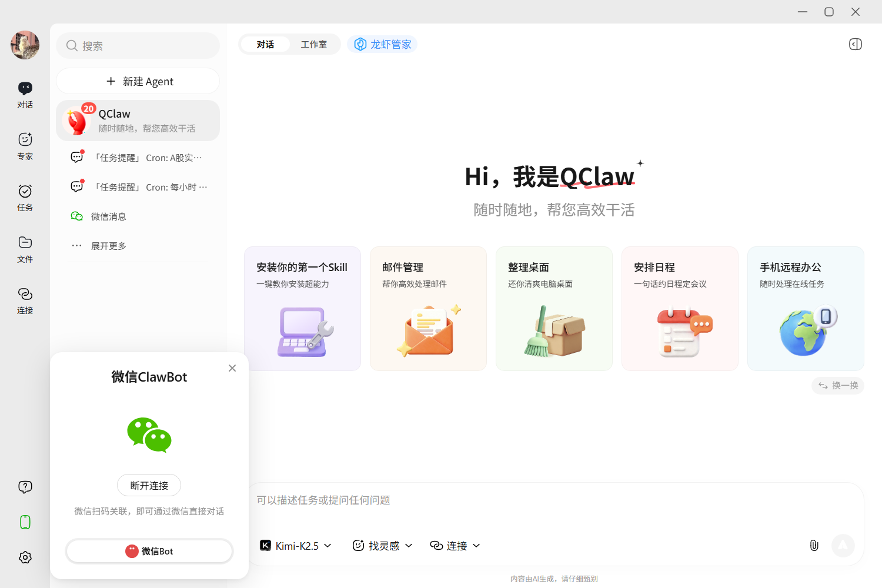Click the Hi，我是QClaw heading
The image size is (882, 588).
click(x=550, y=176)
